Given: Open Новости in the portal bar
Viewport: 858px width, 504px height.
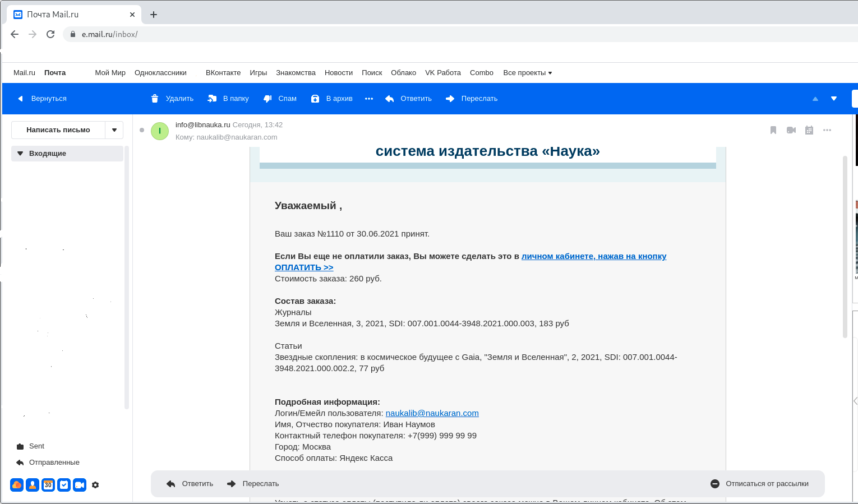Looking at the screenshot, I should (x=339, y=73).
